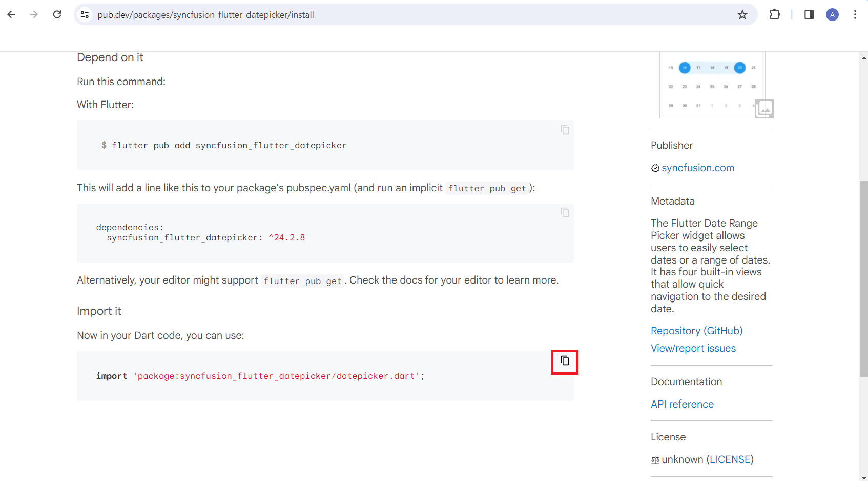Copy the import statement code
868x483 pixels.
pyautogui.click(x=565, y=361)
